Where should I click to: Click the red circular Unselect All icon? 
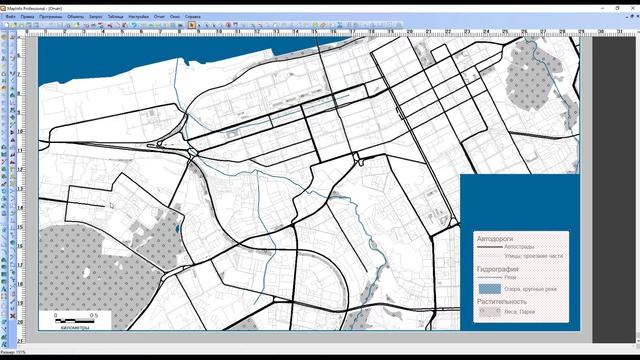(x=228, y=25)
